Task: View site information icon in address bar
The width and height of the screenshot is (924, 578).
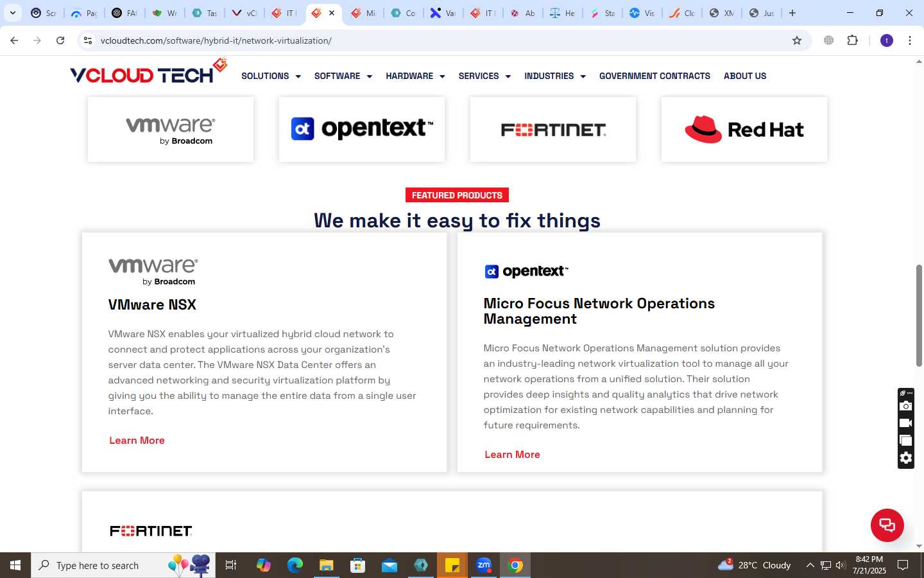Action: (88, 40)
